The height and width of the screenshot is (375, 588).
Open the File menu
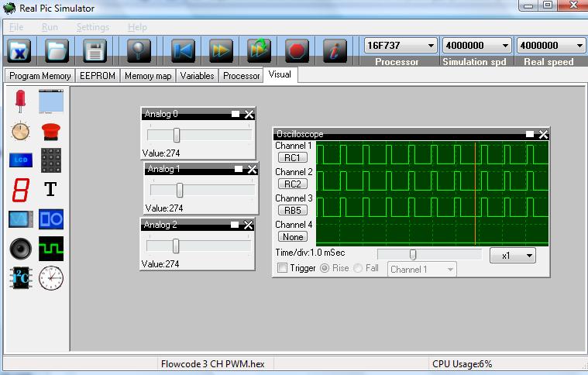(x=16, y=27)
